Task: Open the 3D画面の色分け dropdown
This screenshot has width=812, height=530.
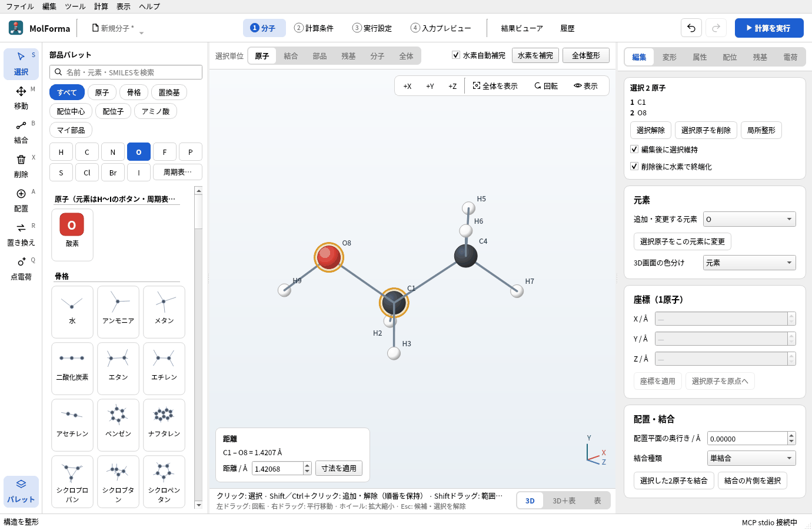Action: [750, 263]
